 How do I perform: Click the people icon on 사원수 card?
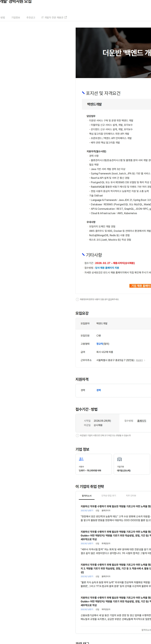pyautogui.click(x=81, y=459)
